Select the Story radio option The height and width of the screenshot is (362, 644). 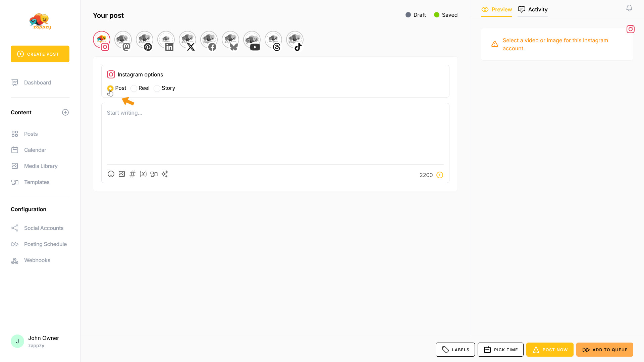tap(157, 88)
